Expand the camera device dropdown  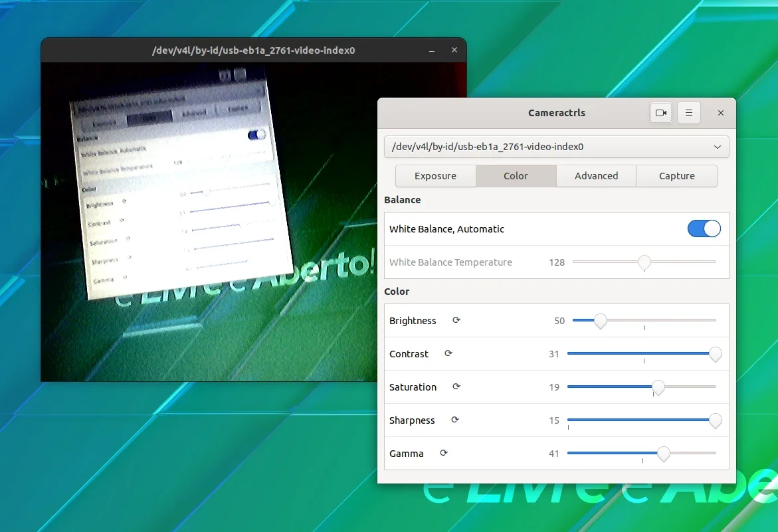(556, 147)
